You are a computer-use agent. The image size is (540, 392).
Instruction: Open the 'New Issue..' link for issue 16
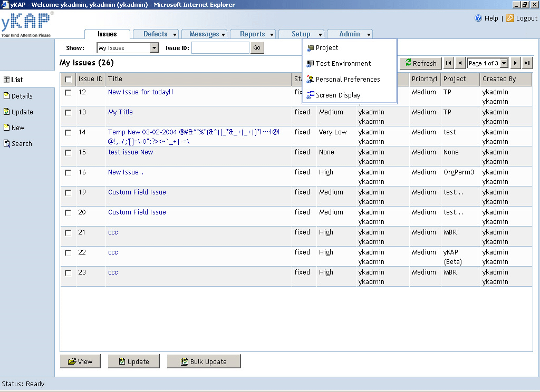[126, 172]
